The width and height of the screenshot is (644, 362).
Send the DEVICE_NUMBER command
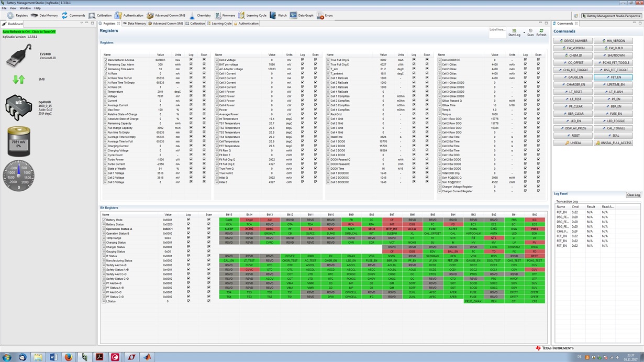coord(573,40)
